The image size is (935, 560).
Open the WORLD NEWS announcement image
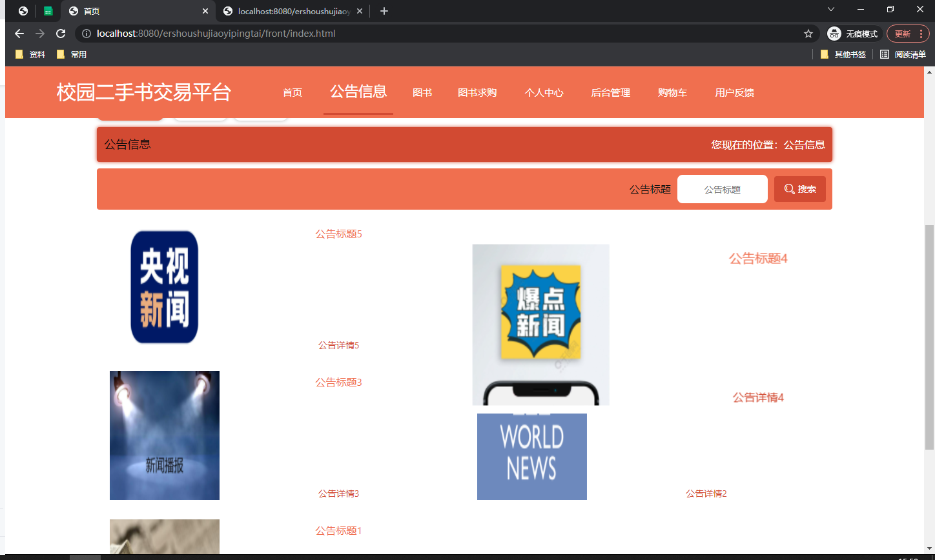532,457
